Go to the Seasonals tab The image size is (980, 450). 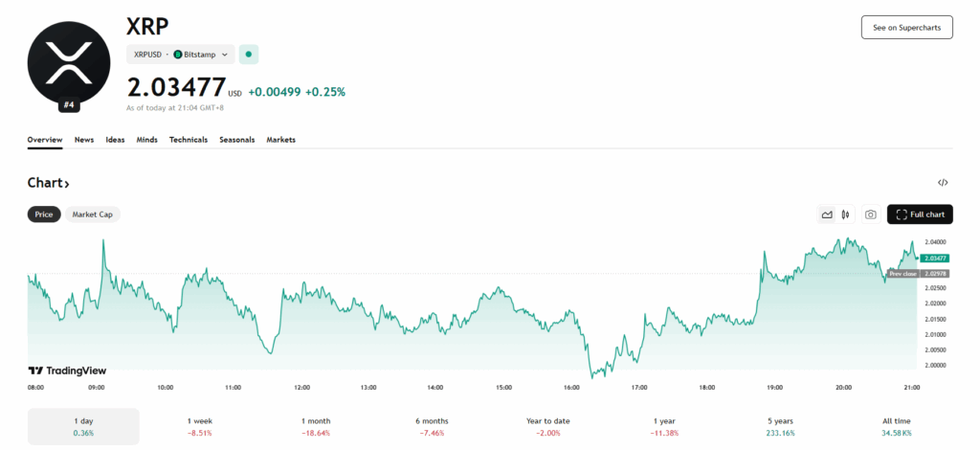236,140
